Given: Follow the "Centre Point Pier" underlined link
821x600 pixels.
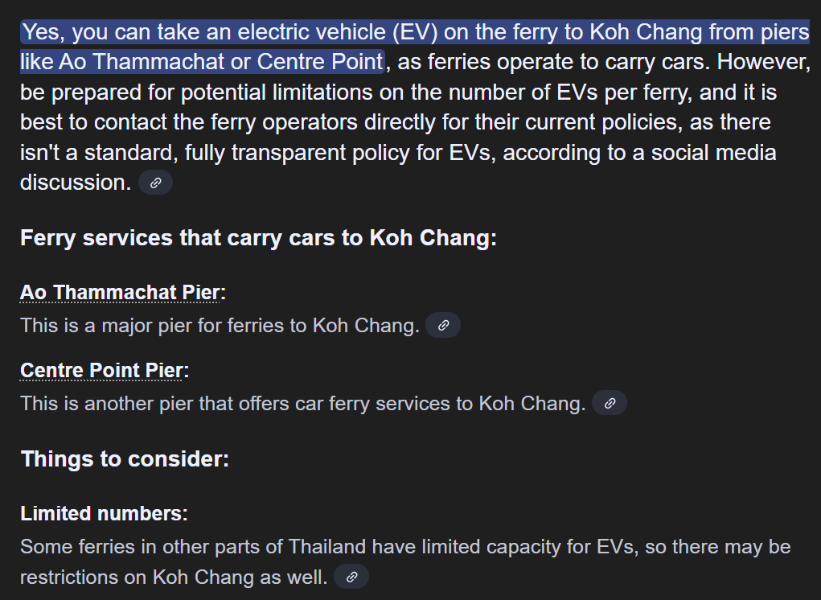Looking at the screenshot, I should [x=101, y=370].
